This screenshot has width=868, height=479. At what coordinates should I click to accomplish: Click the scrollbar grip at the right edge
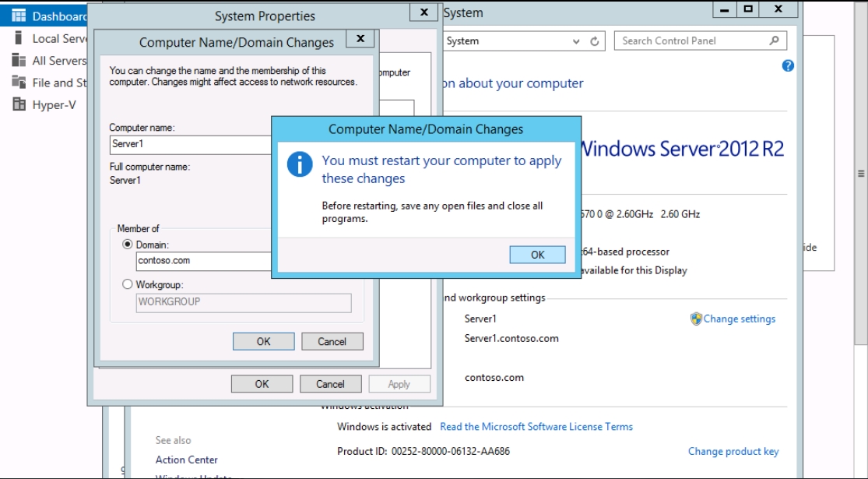(861, 174)
